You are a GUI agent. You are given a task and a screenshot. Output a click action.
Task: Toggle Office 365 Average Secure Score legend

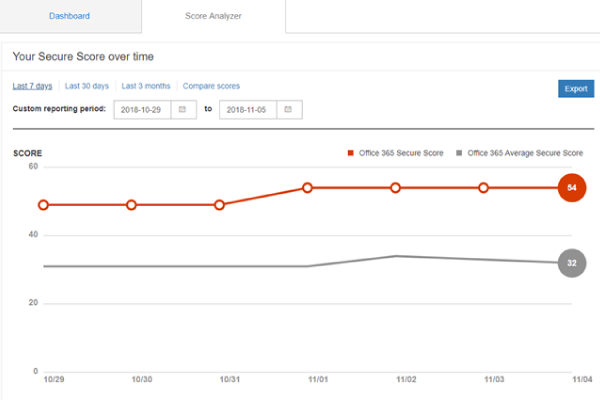(519, 153)
